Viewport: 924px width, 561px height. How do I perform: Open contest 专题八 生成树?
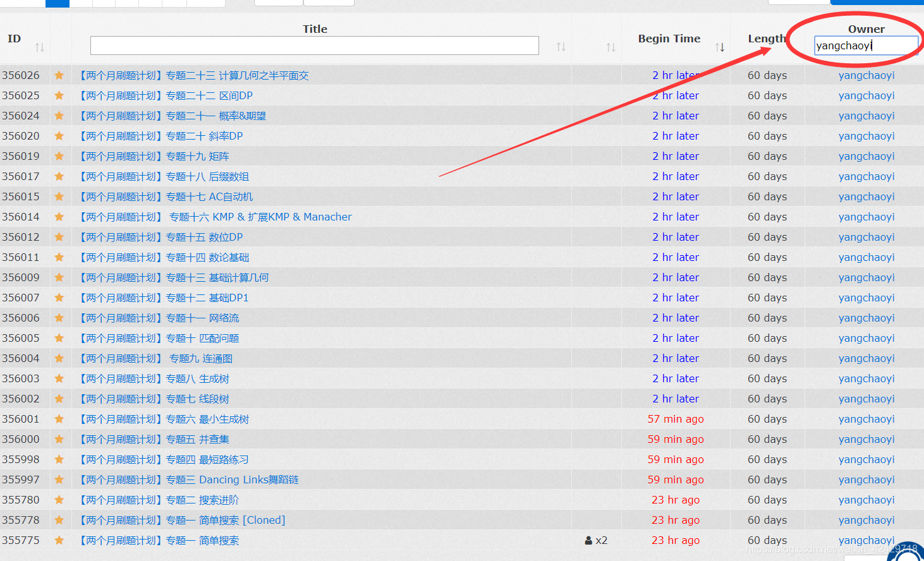point(154,378)
